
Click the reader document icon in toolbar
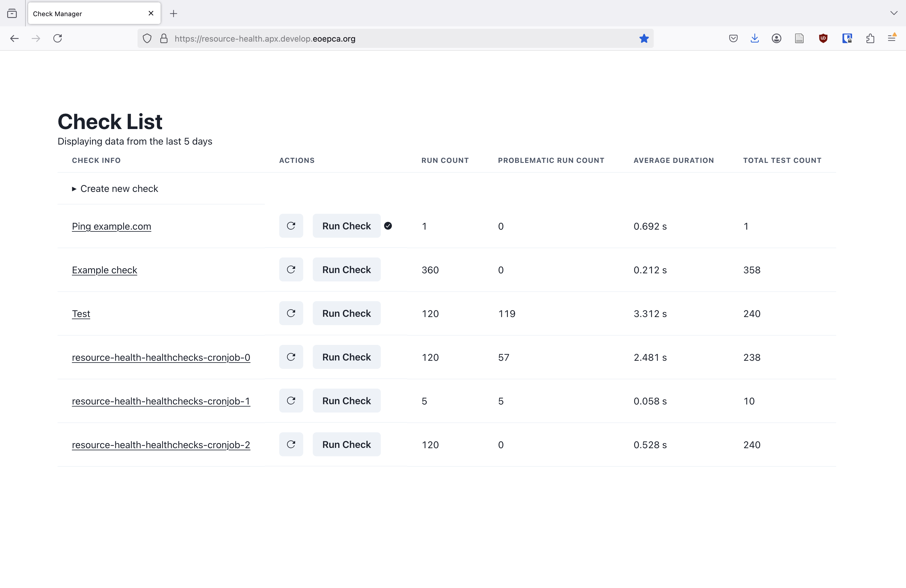(x=799, y=38)
